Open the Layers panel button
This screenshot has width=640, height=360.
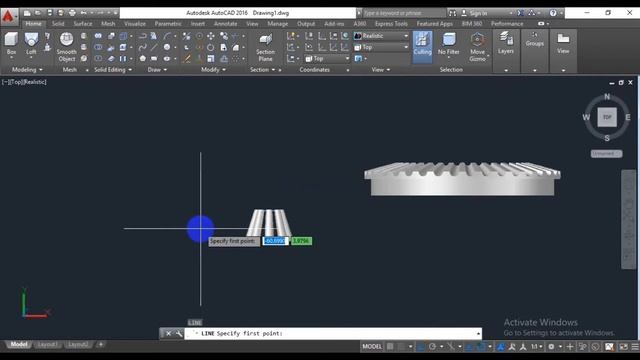506,43
